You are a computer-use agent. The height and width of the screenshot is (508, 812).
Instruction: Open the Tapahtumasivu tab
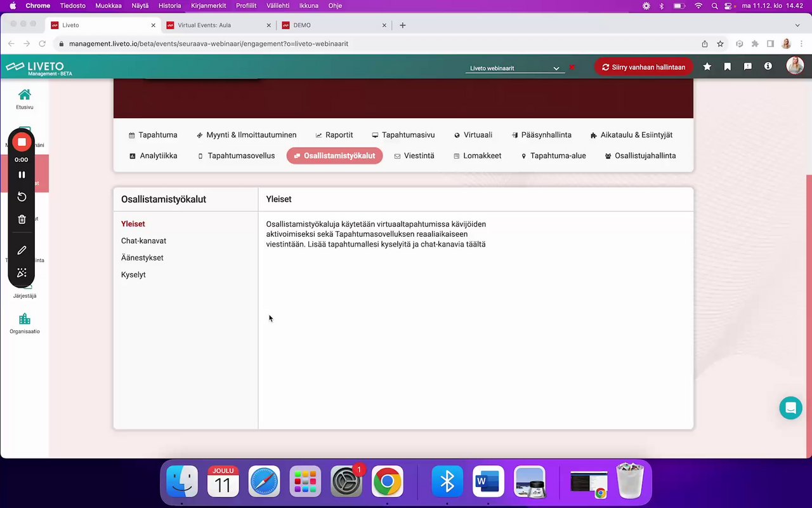(403, 135)
